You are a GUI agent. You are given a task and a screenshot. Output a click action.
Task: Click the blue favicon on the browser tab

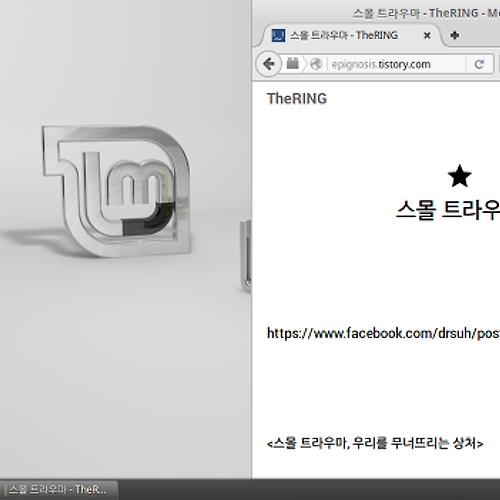[278, 35]
